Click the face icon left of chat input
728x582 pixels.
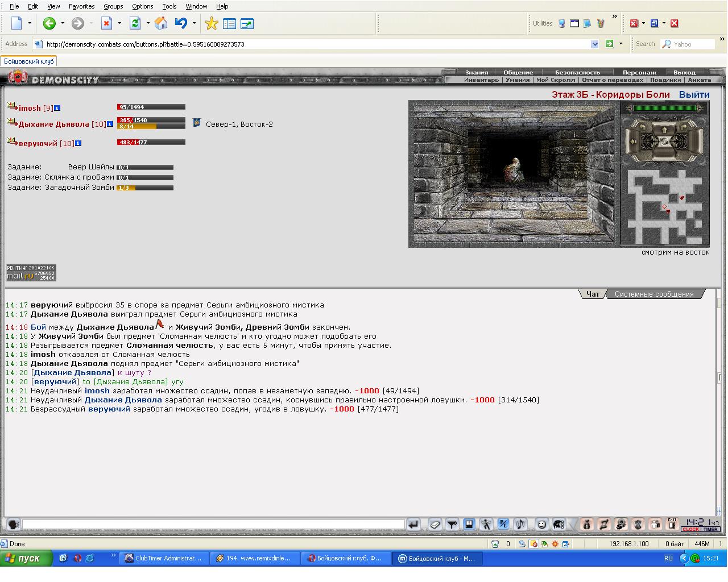[x=13, y=524]
